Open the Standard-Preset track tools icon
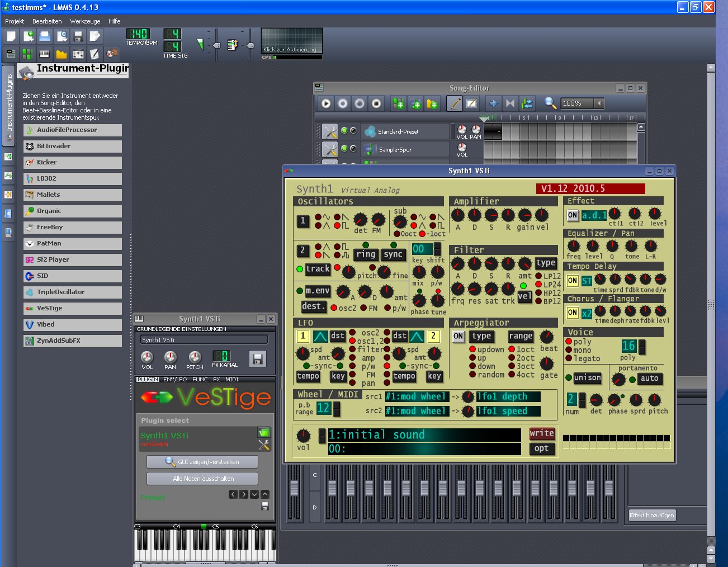The height and width of the screenshot is (567, 728). [x=330, y=132]
